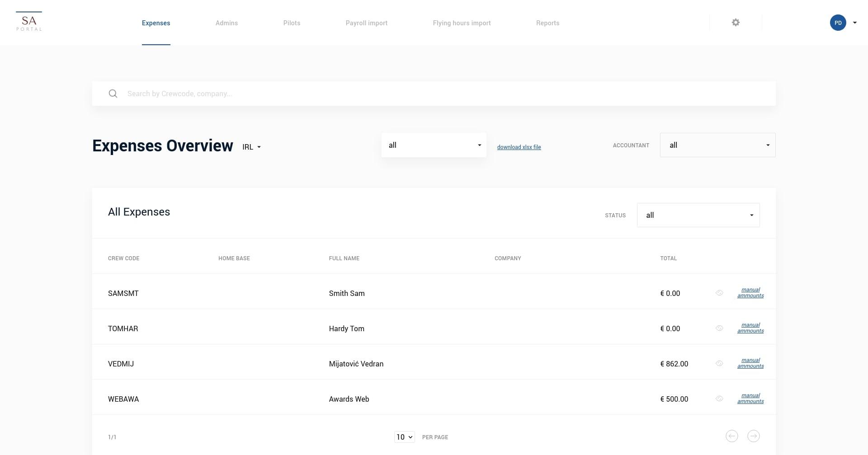Viewport: 868px width, 455px height.
Task: Click the name Awards Web
Action: 349,399
